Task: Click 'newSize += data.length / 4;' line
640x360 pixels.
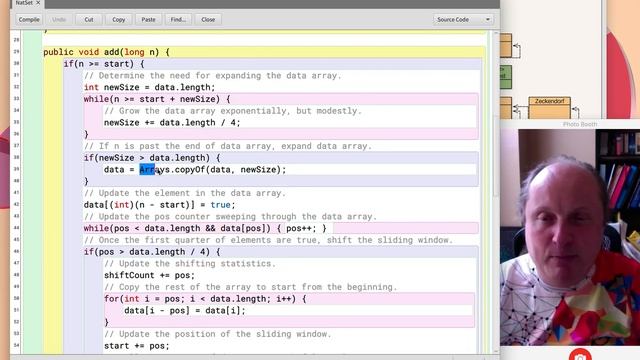Action: (x=172, y=122)
